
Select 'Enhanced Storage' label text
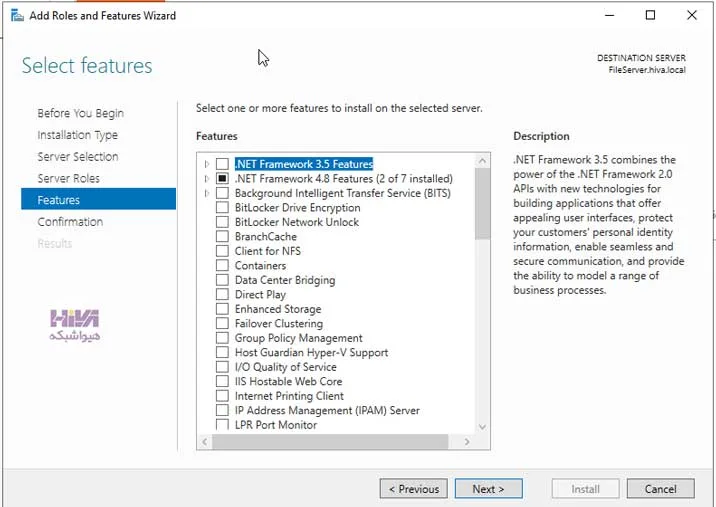[x=278, y=309]
